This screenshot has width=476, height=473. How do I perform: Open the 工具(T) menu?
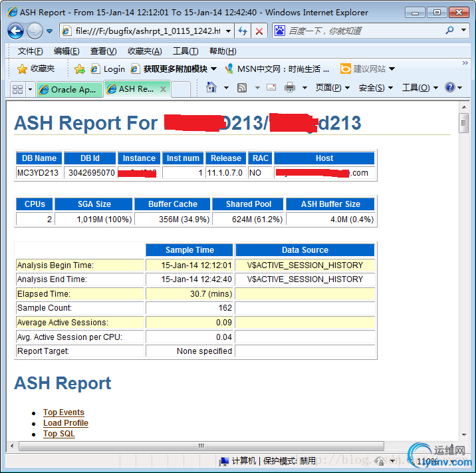coord(185,51)
